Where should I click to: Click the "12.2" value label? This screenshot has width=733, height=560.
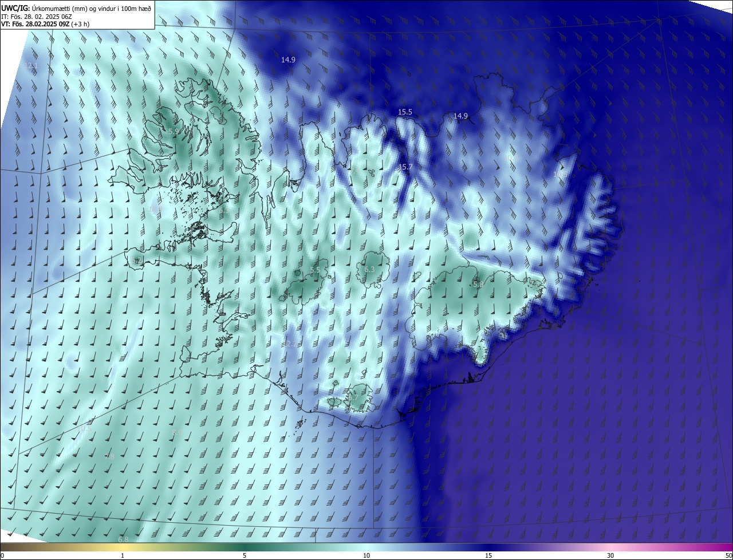tap(291, 344)
